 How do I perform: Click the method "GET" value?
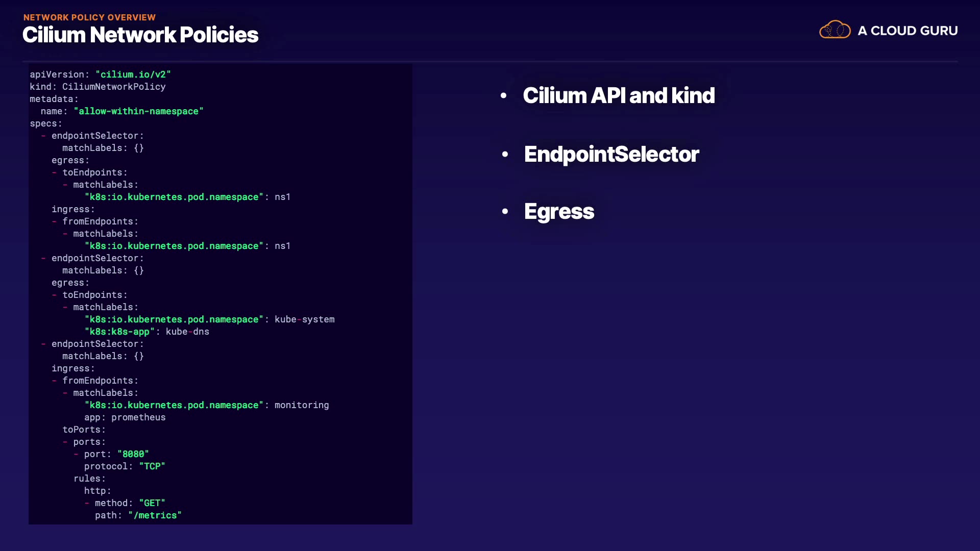(152, 503)
